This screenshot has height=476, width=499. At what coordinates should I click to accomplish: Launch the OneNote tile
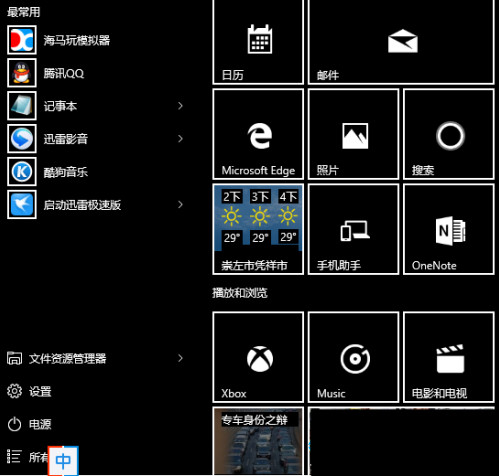point(449,229)
